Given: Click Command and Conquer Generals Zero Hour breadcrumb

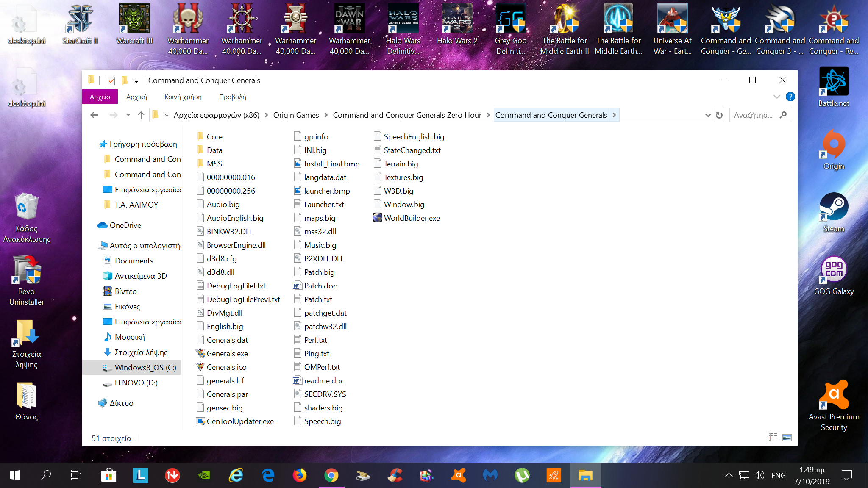Looking at the screenshot, I should (407, 115).
